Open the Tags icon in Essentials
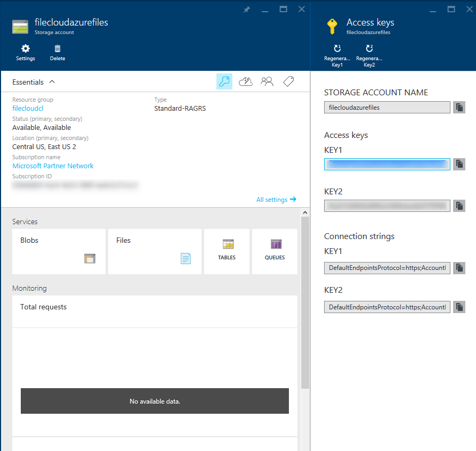Viewport: 476px width, 451px height. [x=288, y=81]
